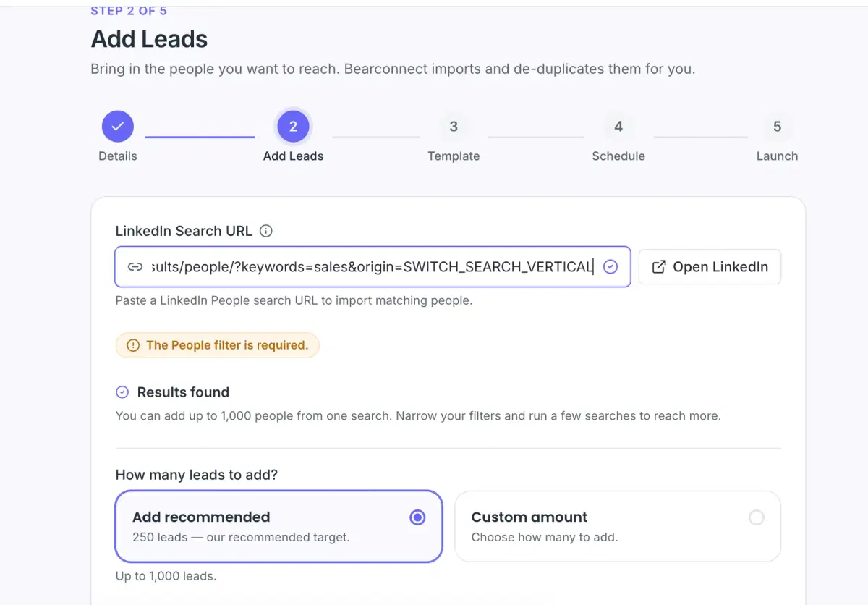Click the '250 leads — our recommended target.' text

(x=241, y=538)
